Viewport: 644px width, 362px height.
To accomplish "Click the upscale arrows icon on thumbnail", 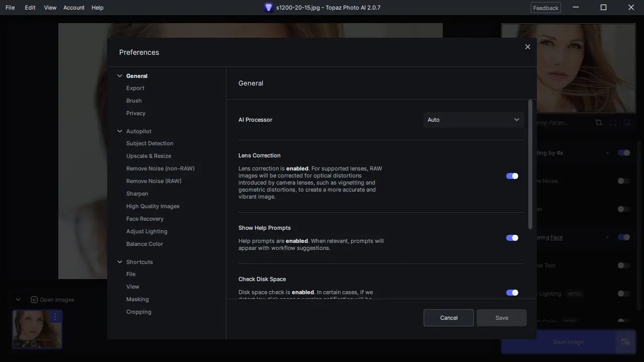I will 26,344.
